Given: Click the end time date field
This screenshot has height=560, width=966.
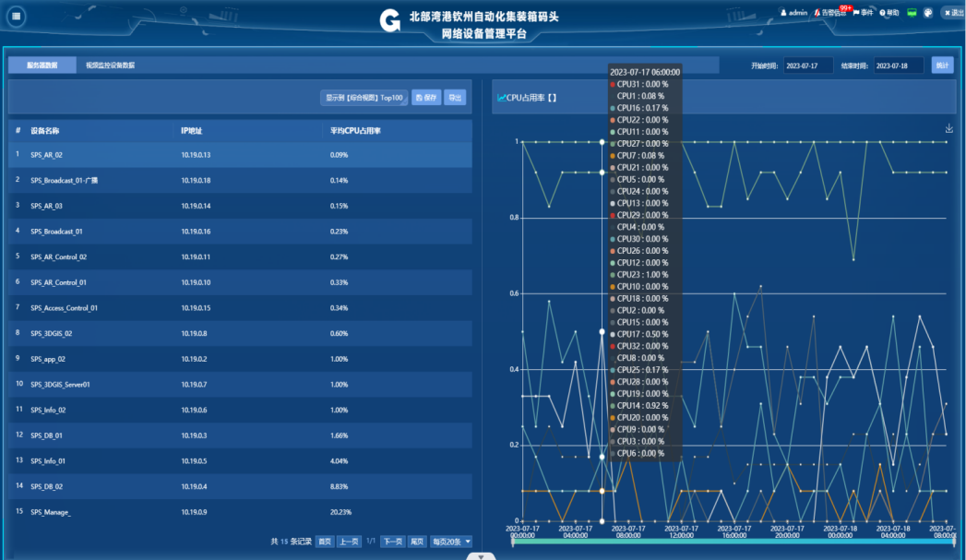Looking at the screenshot, I should point(898,66).
